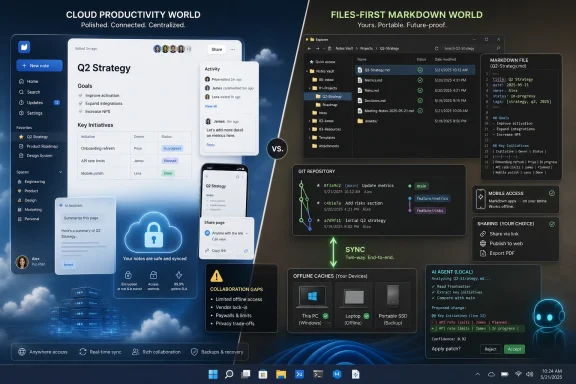Click the Rich collaboration people icon
The image size is (576, 384).
click(135, 352)
